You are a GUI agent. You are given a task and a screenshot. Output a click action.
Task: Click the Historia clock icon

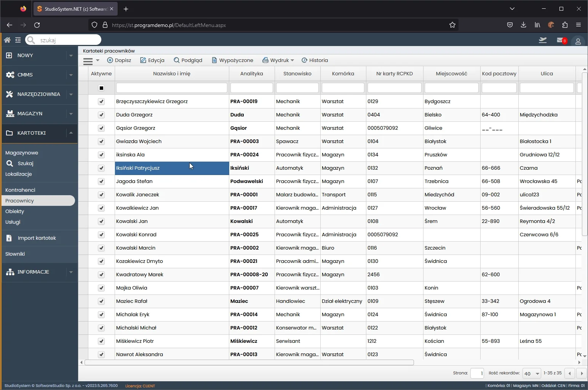click(304, 60)
